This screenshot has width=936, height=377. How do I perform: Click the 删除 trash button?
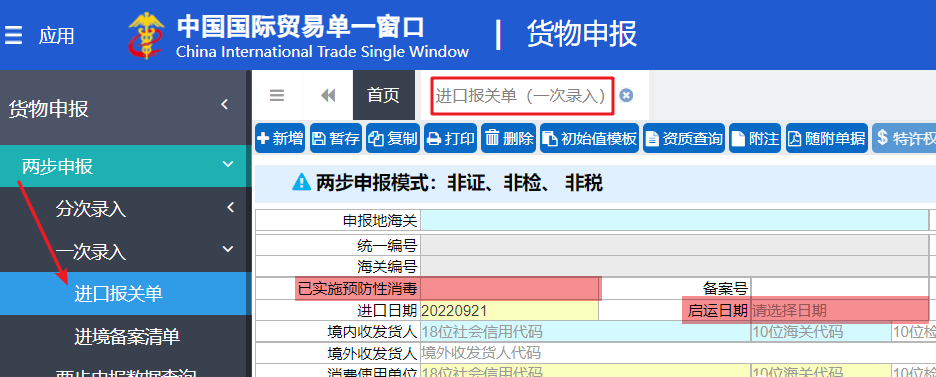(509, 138)
